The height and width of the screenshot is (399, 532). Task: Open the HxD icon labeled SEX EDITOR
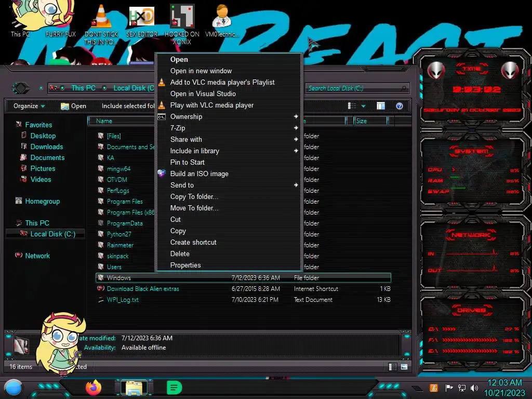tap(142, 21)
